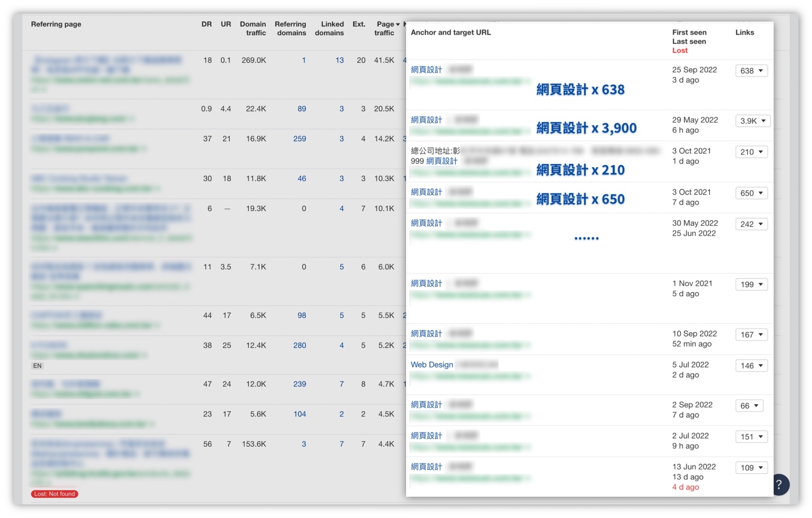
Task: Sort by Domain traffic column header
Action: (x=253, y=28)
